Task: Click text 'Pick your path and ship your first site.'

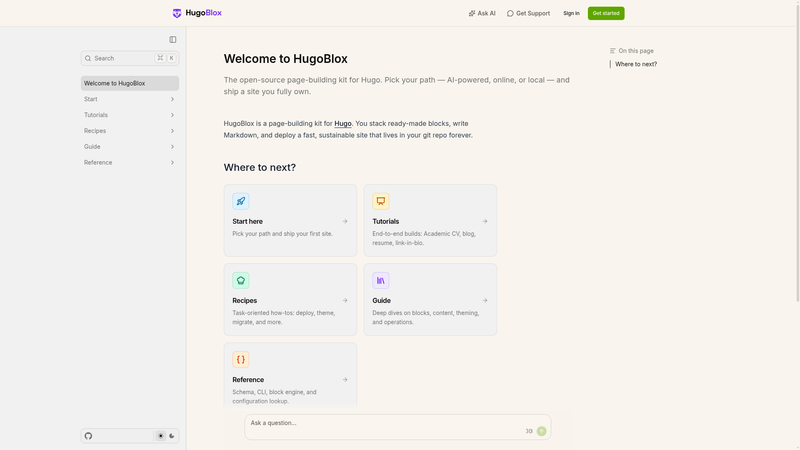Action: pyautogui.click(x=282, y=234)
